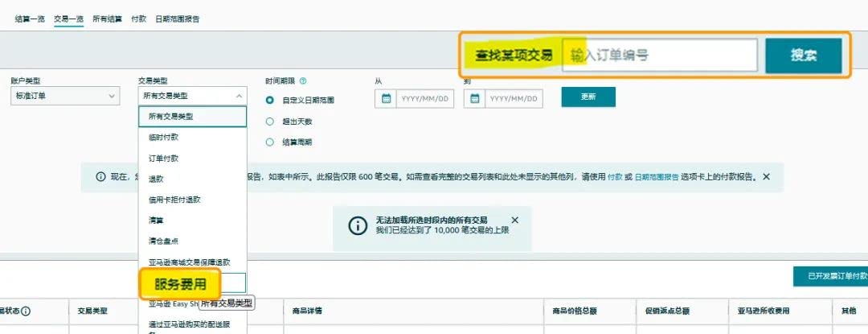This screenshot has width=868, height=334.
Task: Select the 自定义日期范围 radio button
Action: point(270,101)
